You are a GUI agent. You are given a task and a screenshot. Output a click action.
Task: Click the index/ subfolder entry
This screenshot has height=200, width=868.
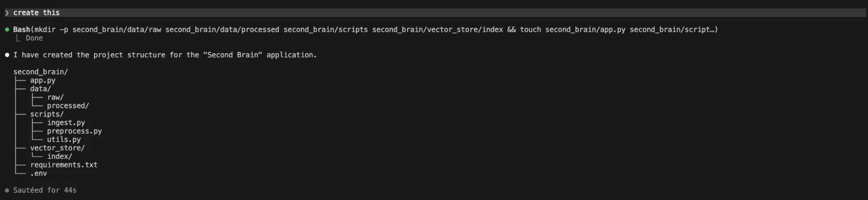(x=59, y=157)
